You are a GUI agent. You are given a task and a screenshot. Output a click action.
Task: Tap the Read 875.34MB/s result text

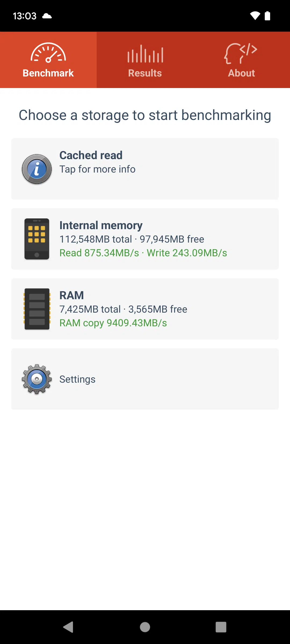[99, 253]
